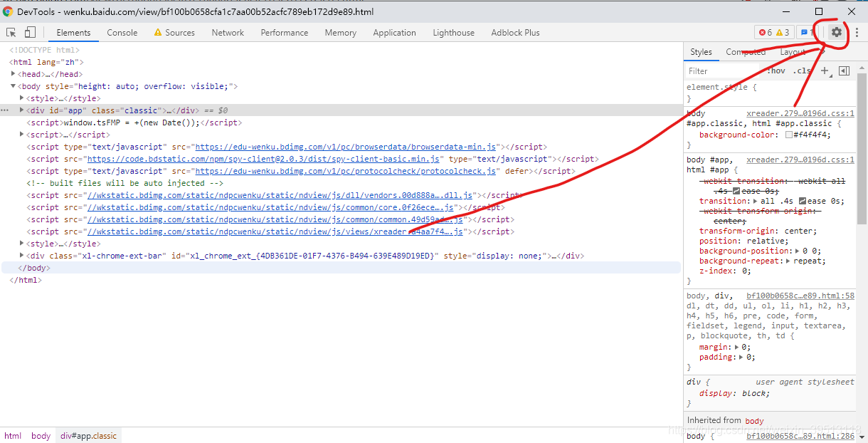Open the bf100b0658c html:58 source link

click(x=800, y=296)
